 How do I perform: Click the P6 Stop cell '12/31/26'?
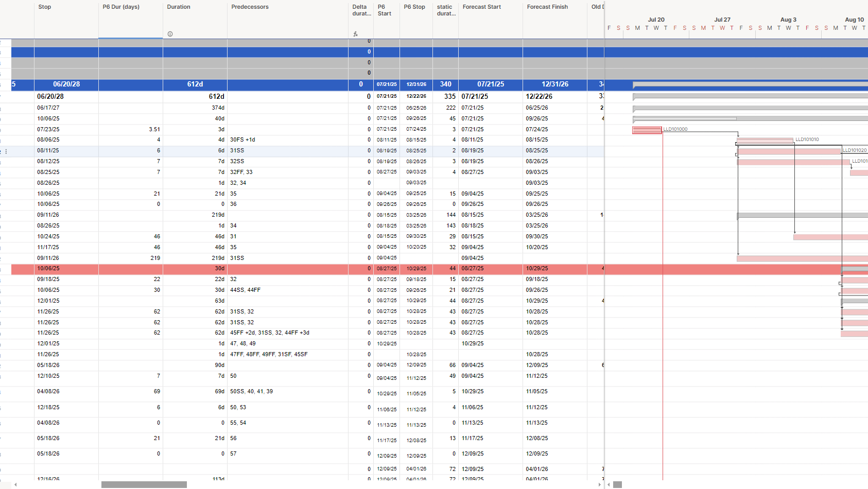416,84
